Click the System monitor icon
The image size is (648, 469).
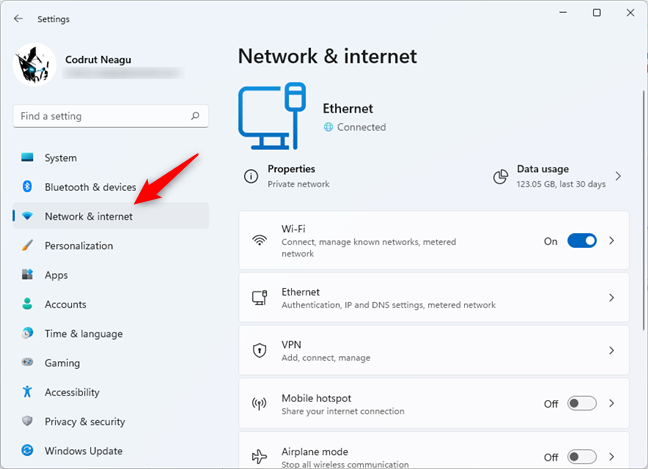[27, 157]
